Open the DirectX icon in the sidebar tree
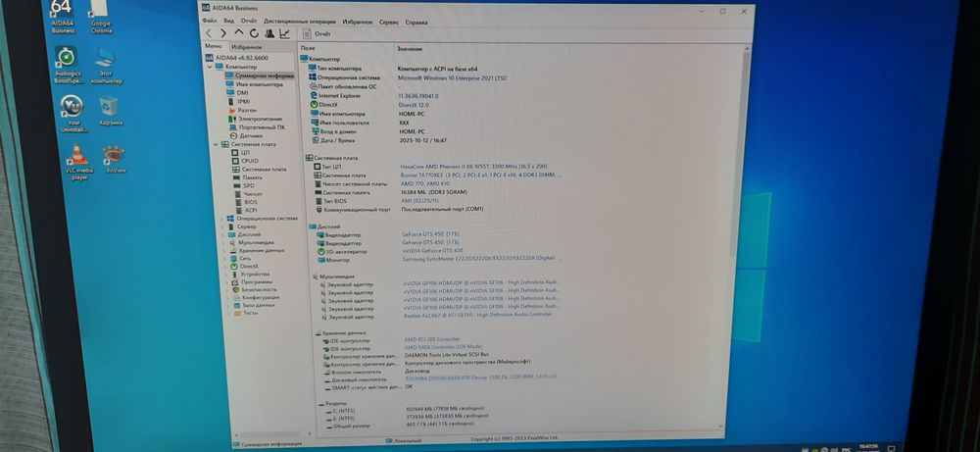The height and width of the screenshot is (452, 980). 234,267
